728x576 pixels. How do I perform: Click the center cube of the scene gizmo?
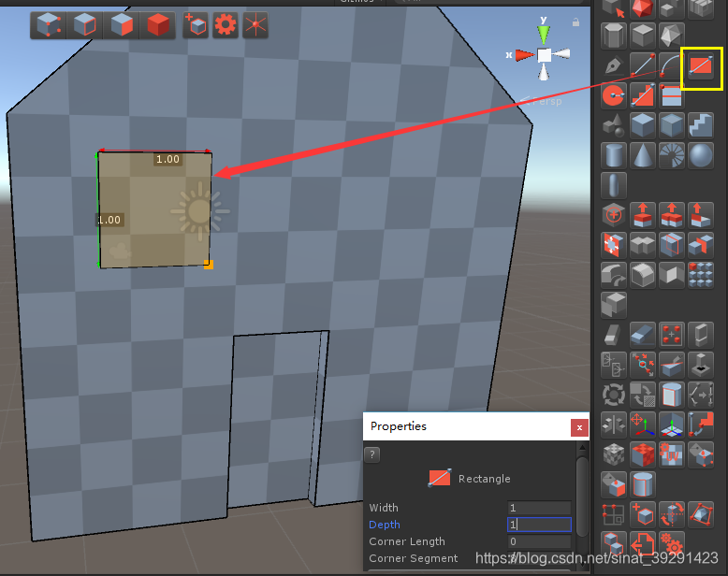tap(545, 55)
